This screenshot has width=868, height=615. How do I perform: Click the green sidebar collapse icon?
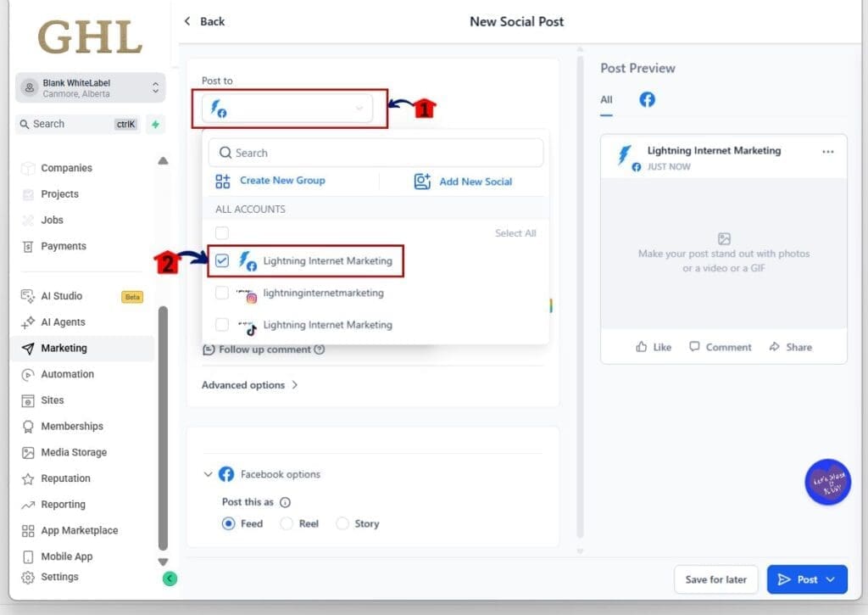[170, 579]
